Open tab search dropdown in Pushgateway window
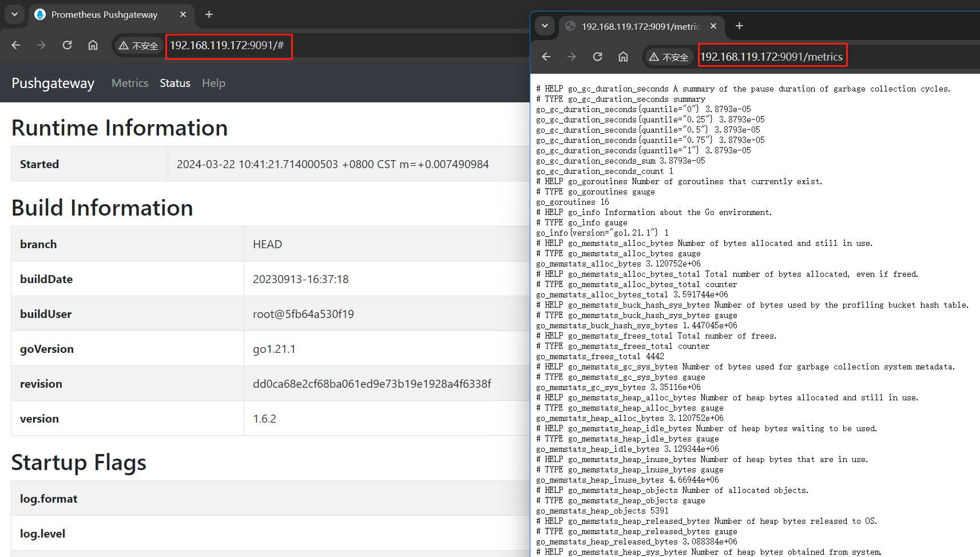This screenshot has height=557, width=980. 14,14
